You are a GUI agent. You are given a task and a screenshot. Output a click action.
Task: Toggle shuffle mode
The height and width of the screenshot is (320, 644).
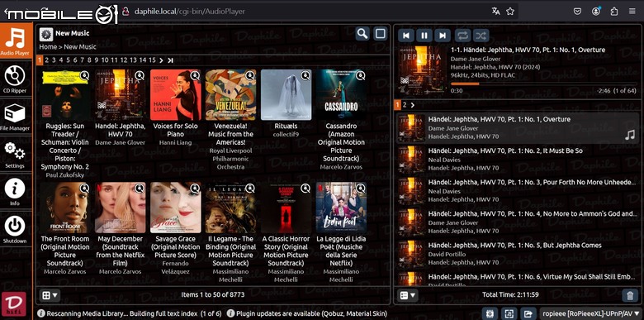tap(481, 36)
